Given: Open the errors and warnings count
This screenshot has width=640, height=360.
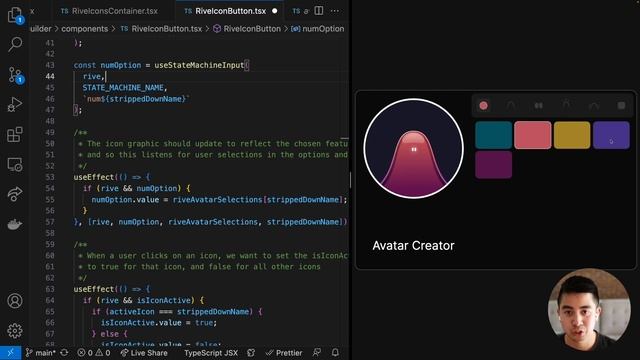Looking at the screenshot, I should coord(94,353).
